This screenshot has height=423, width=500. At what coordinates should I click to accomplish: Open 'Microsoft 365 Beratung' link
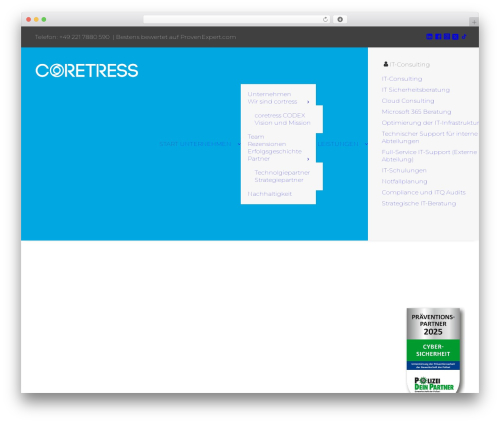416,112
